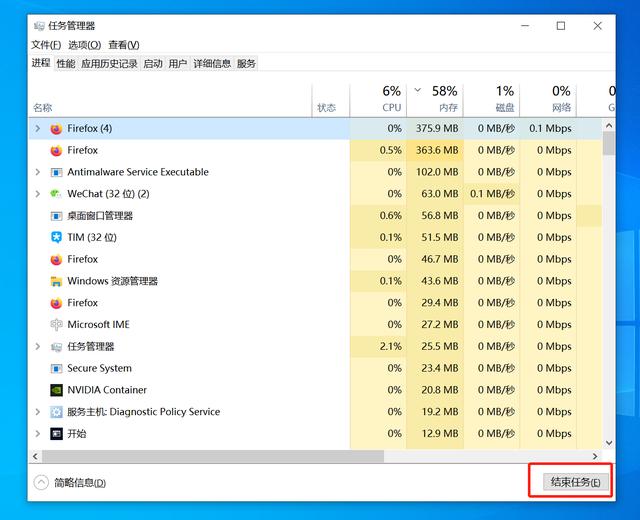640x520 pixels.
Task: Click the 375.9 MB memory cell
Action: [437, 129]
